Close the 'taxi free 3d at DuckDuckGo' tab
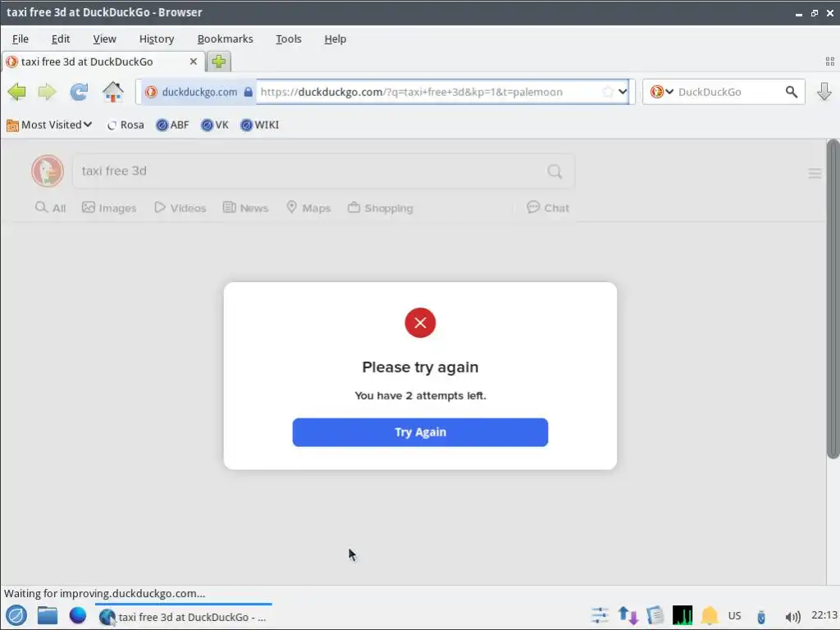This screenshot has width=840, height=630. 194,62
